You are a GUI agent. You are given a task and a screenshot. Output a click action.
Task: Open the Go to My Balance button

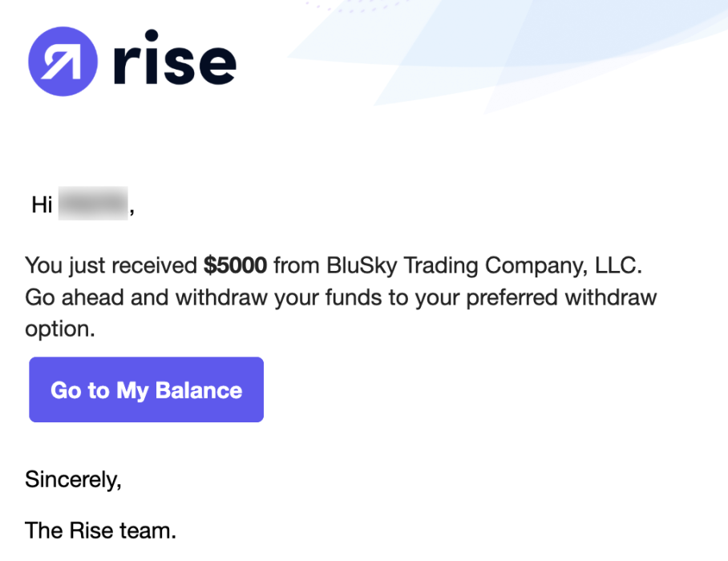tap(146, 389)
